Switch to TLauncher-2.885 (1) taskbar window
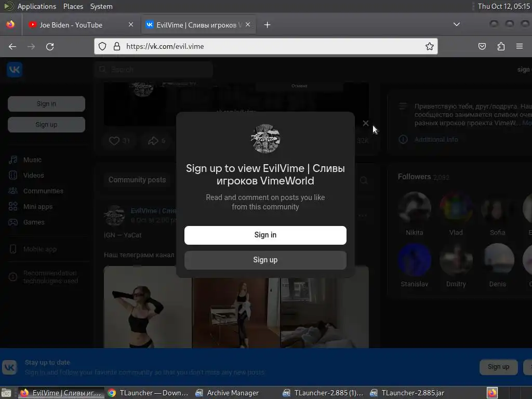Viewport: 532px width, 399px height. (x=323, y=393)
